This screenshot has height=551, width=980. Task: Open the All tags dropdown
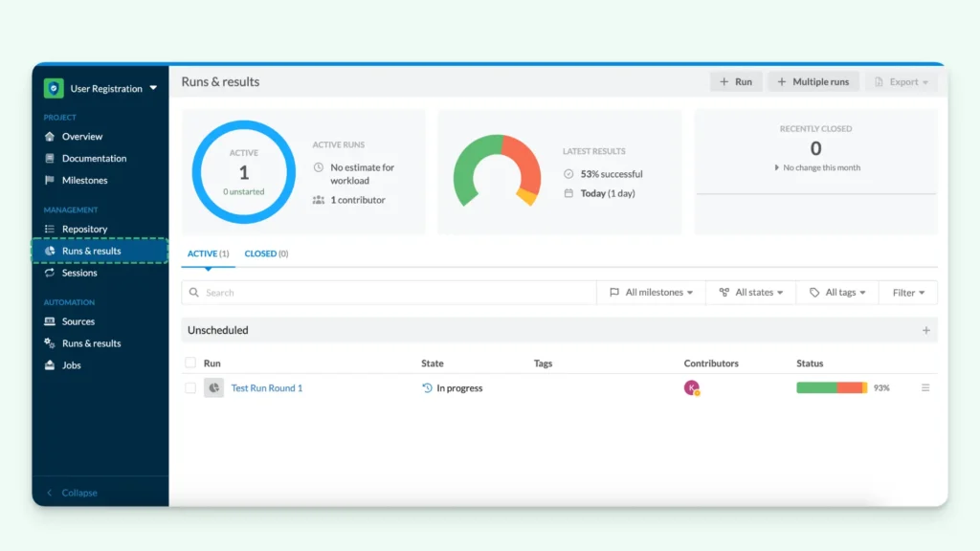coord(836,292)
